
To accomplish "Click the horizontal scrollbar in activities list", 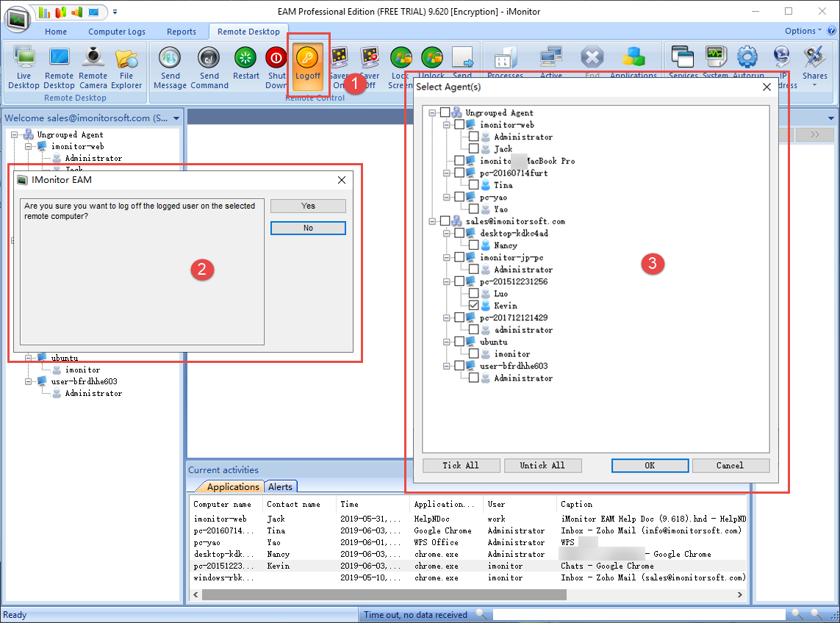I will (384, 594).
